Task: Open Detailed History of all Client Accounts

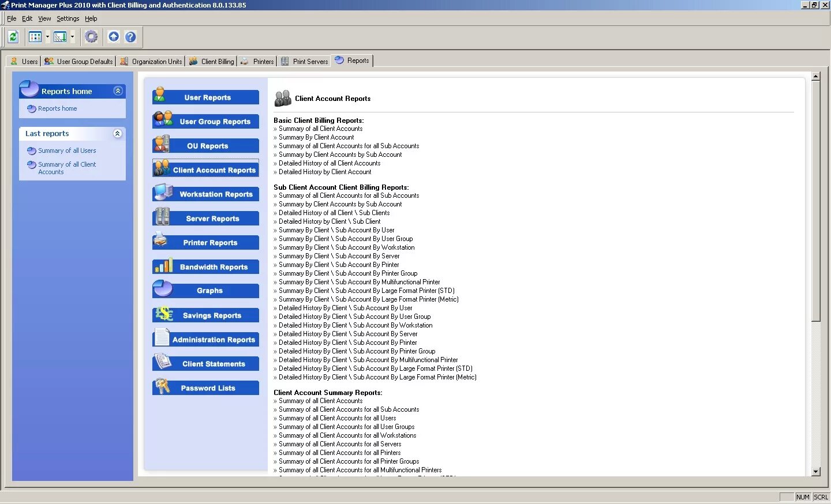Action: 330,163
